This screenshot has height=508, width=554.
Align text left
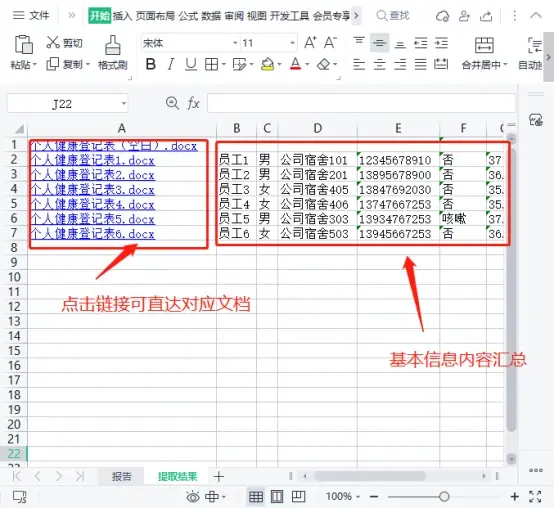[359, 64]
